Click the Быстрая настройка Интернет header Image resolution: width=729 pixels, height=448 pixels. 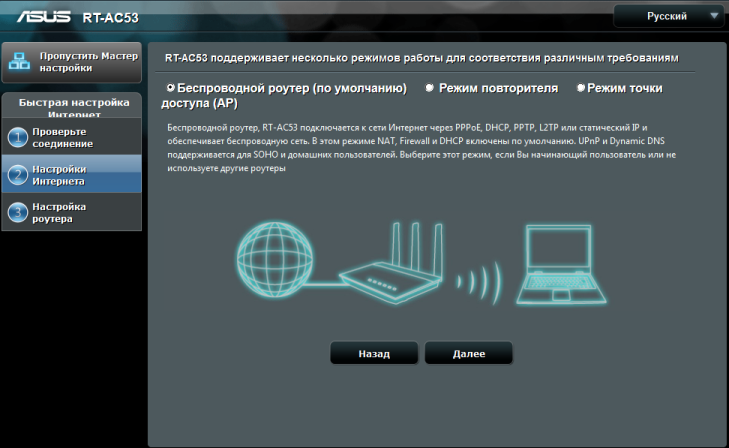(74, 107)
